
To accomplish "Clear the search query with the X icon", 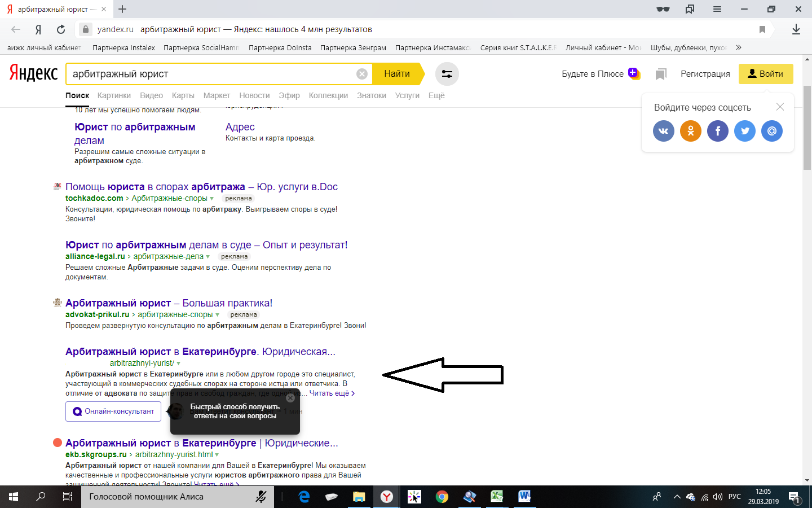I will click(362, 74).
